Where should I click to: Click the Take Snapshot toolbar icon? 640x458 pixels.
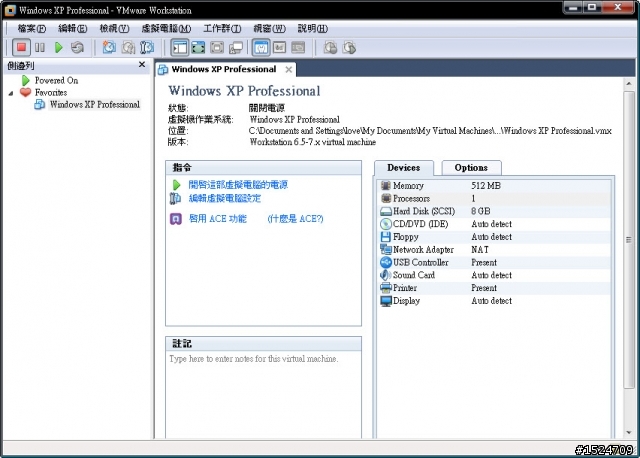point(109,48)
